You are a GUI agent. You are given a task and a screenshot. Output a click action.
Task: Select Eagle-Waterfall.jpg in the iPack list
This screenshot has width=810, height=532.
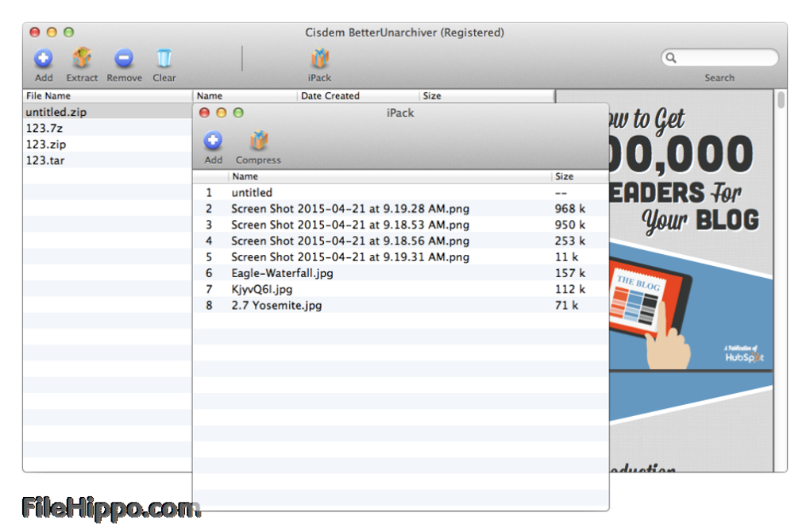coord(400,272)
